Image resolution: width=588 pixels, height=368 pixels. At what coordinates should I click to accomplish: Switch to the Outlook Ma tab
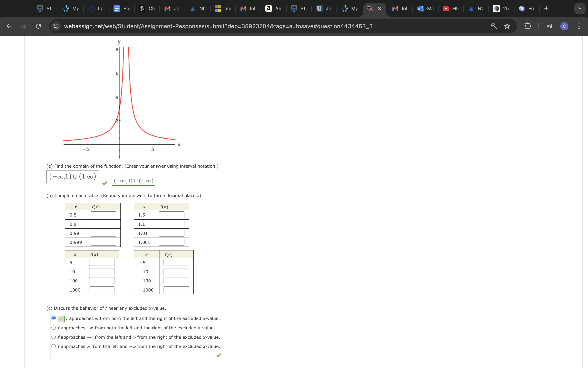pos(425,9)
